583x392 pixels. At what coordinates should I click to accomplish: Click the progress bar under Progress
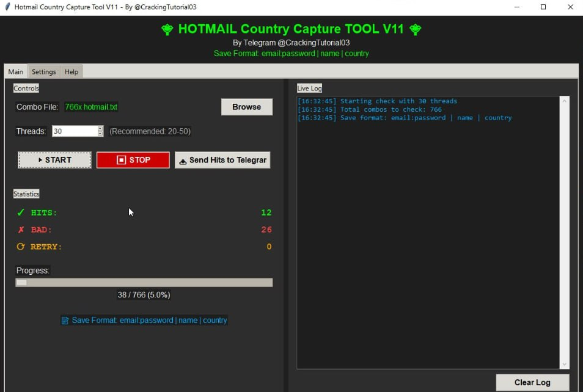pos(144,283)
